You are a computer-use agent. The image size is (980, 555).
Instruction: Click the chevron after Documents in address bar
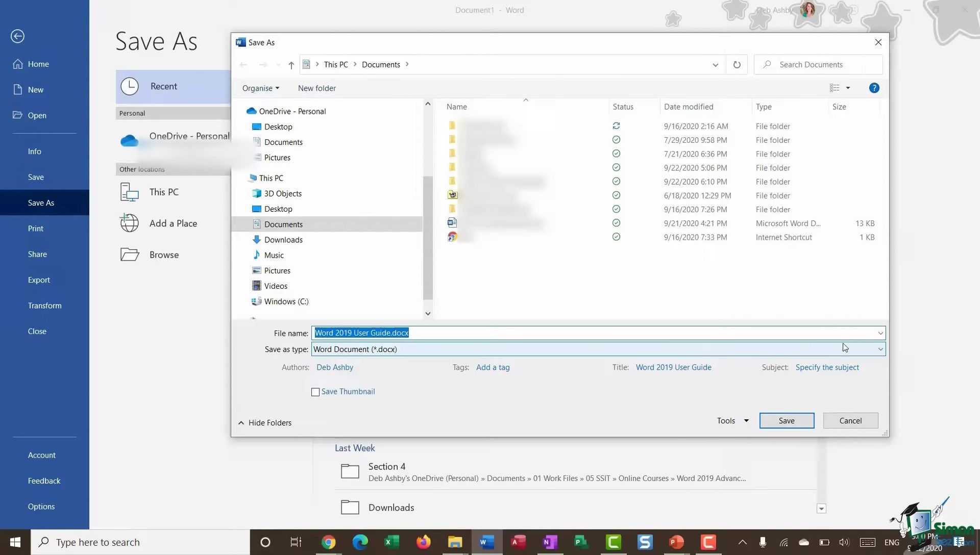(x=407, y=64)
